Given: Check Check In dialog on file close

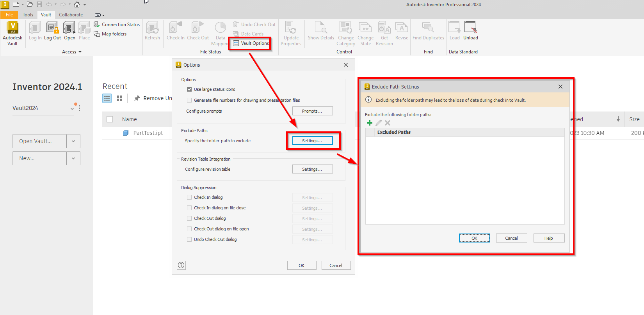Looking at the screenshot, I should 189,208.
